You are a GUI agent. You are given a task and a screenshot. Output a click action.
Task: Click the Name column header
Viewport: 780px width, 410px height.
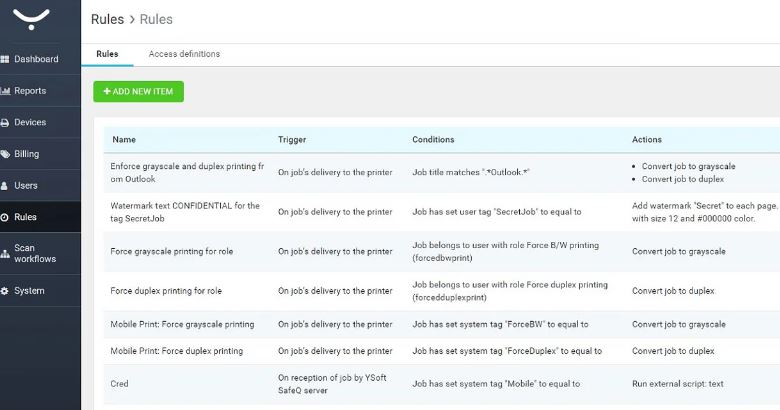pos(124,139)
